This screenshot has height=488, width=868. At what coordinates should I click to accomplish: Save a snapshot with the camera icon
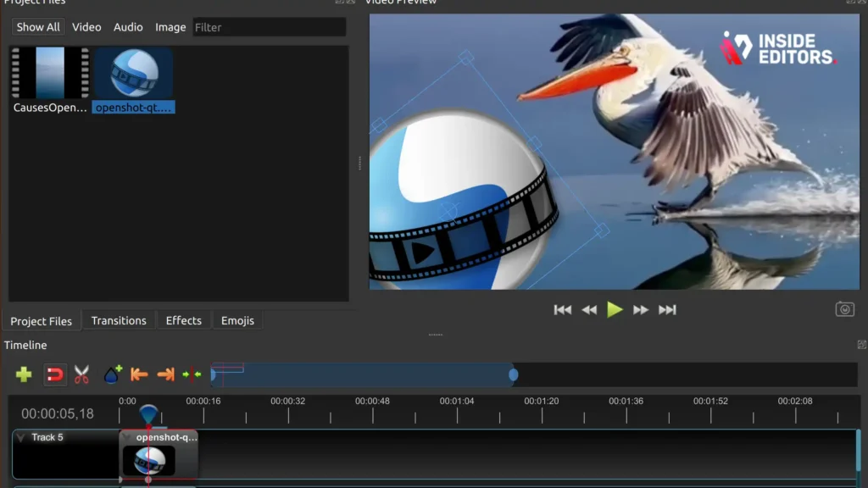pos(845,309)
